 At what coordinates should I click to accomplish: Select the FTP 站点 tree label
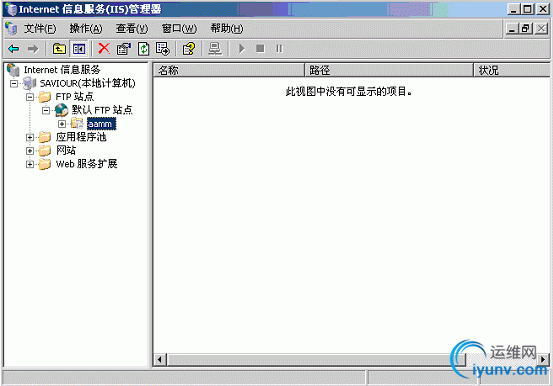[75, 96]
